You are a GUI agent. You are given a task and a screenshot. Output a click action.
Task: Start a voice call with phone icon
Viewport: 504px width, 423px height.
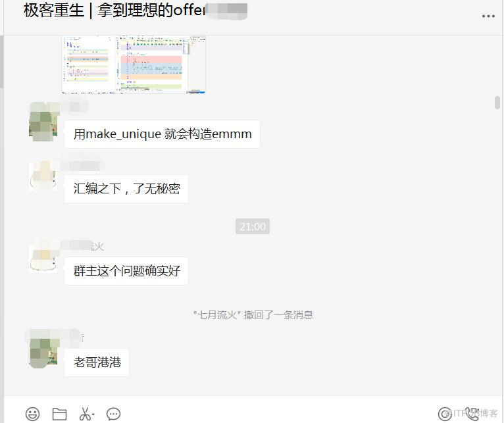point(472,413)
